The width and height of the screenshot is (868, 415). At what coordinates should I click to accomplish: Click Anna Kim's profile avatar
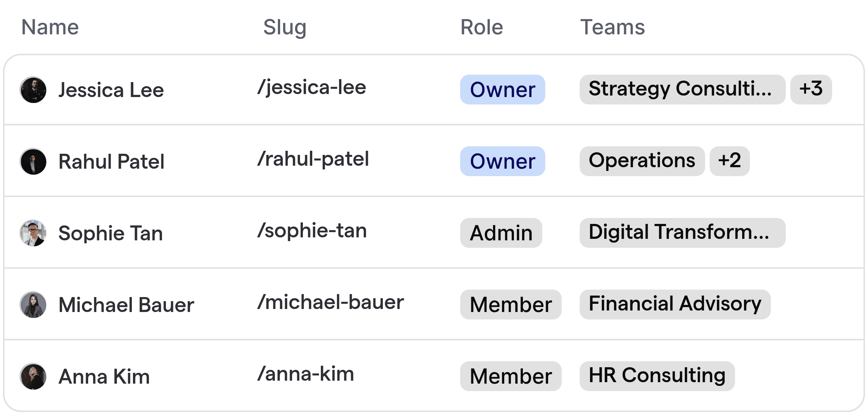(34, 376)
